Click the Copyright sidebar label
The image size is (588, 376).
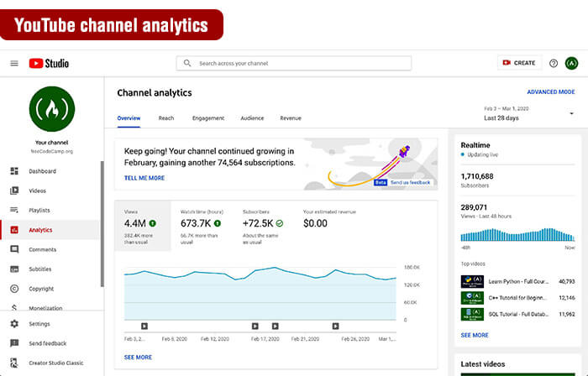41,289
